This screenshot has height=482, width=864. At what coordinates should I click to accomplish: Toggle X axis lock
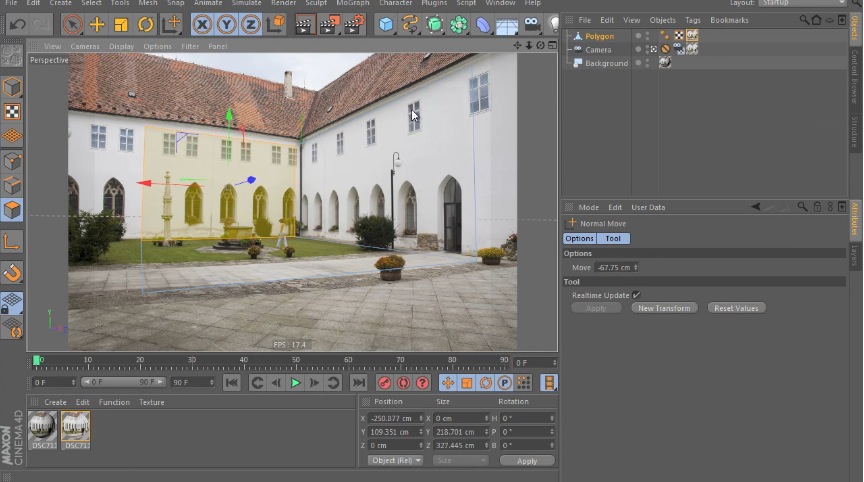[203, 24]
